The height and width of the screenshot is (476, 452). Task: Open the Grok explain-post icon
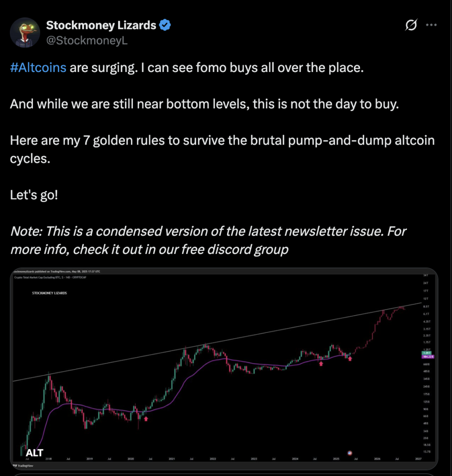tap(411, 25)
